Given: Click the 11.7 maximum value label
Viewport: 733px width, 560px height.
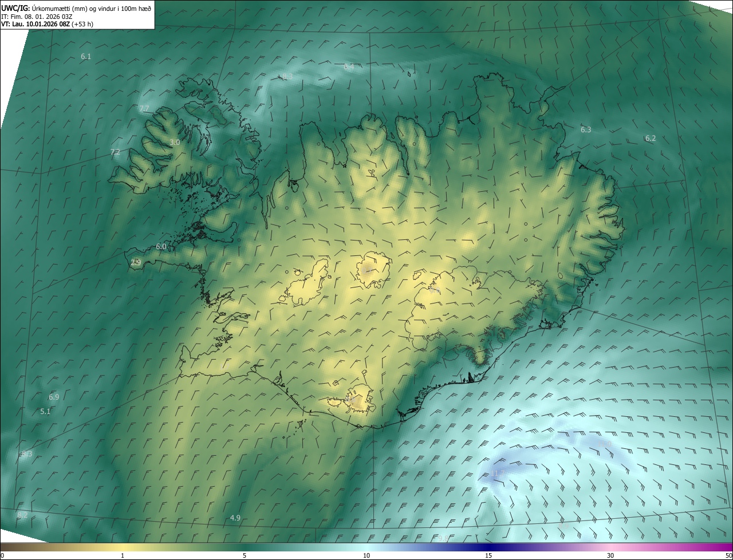Looking at the screenshot, I should [497, 473].
